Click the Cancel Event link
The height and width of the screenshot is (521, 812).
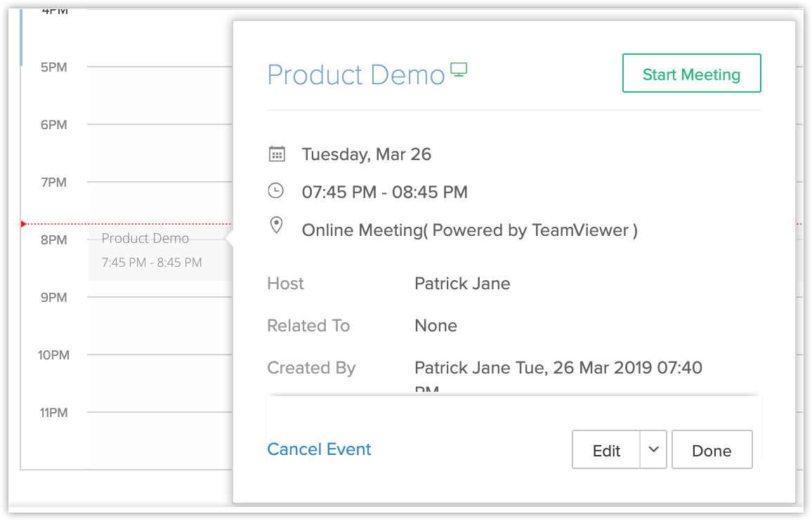(319, 449)
